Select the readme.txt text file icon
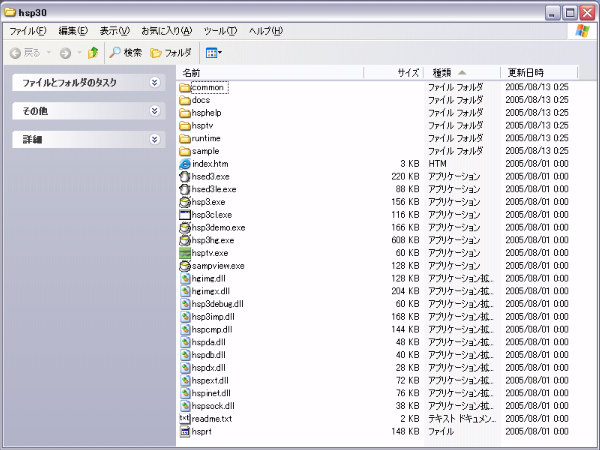 (184, 419)
